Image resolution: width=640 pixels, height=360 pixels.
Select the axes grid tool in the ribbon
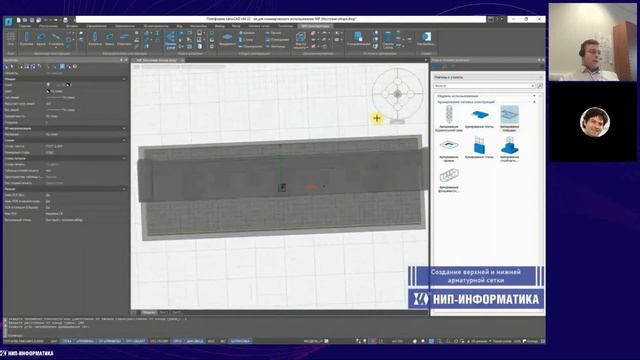click(11, 39)
